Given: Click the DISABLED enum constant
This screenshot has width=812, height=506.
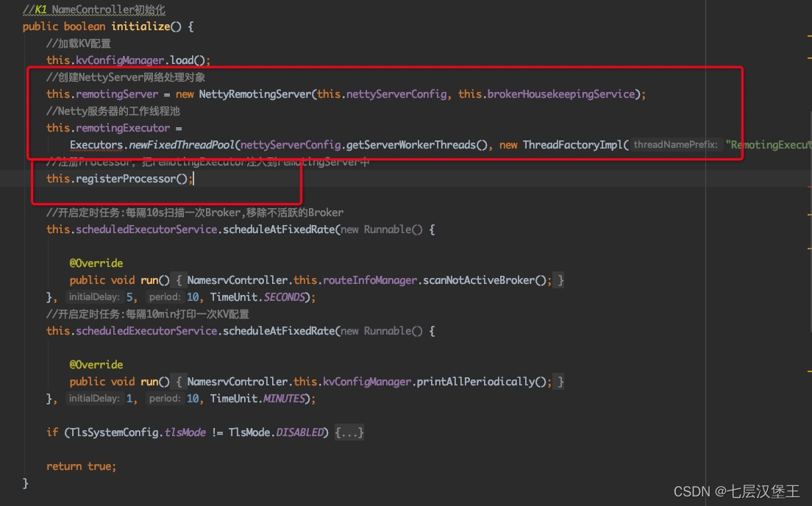Looking at the screenshot, I should [300, 432].
